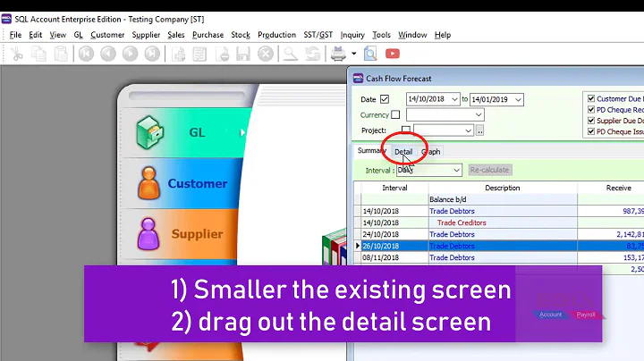Open the Currency dropdown
Image resolution: width=644 pixels, height=361 pixels.
click(479, 114)
